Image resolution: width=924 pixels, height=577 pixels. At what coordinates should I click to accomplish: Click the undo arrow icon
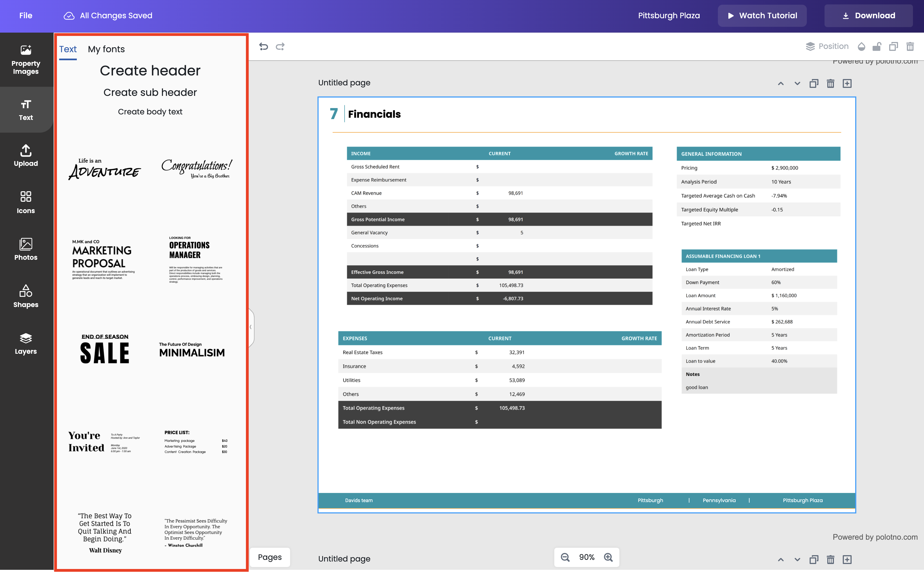coord(263,46)
